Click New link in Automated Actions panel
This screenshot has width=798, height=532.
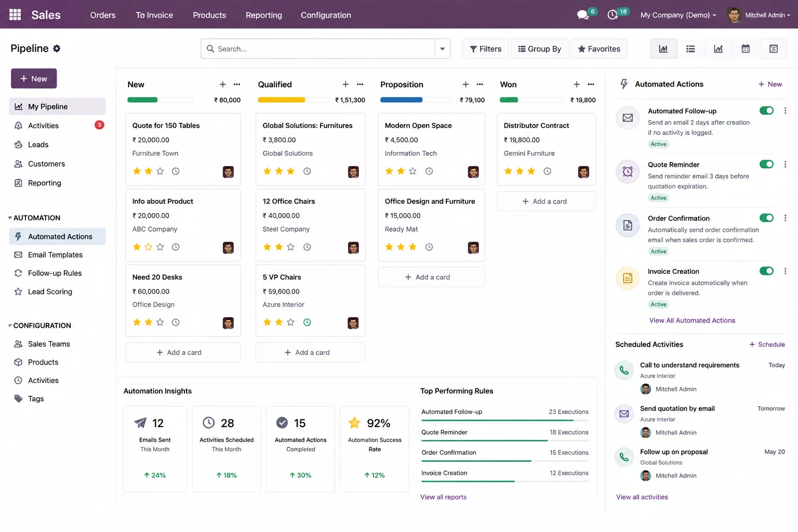[x=770, y=84]
